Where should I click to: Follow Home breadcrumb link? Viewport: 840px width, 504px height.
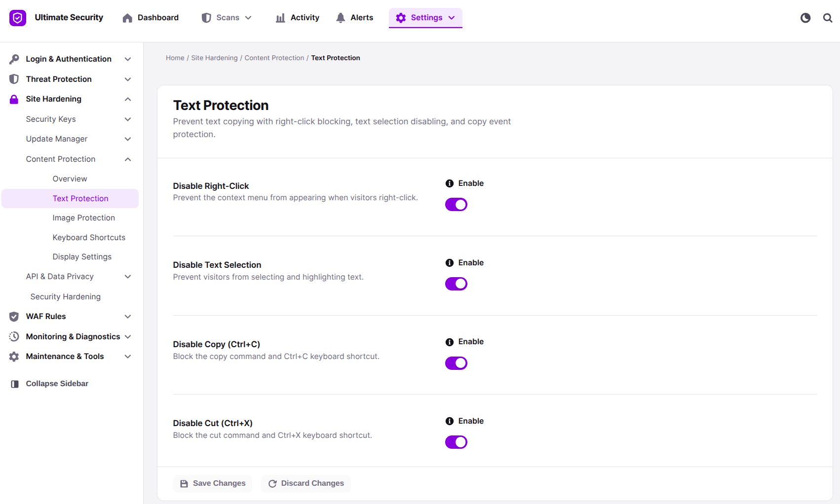[175, 58]
